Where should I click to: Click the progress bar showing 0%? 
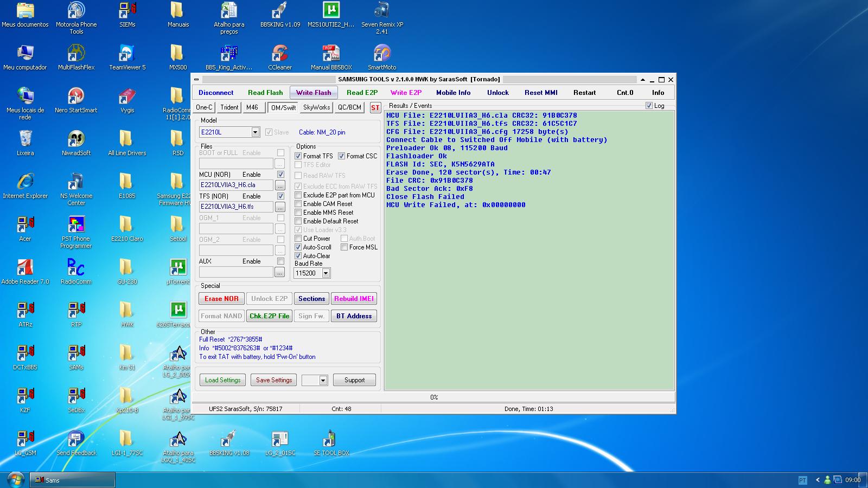coord(434,397)
